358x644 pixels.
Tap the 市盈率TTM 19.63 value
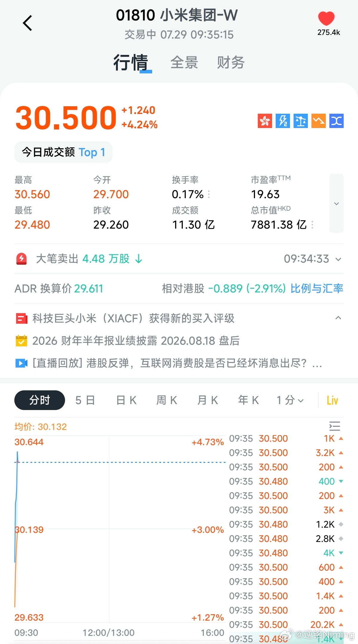pos(265,194)
